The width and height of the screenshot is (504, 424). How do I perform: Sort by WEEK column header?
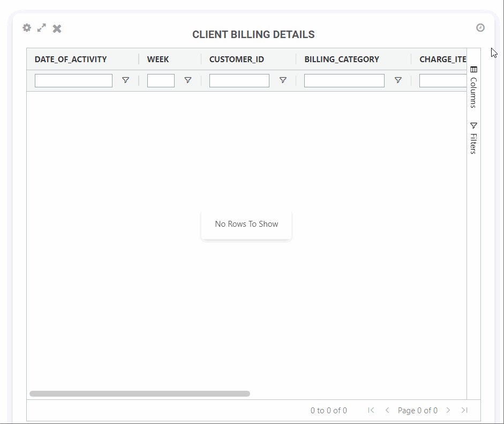[x=158, y=59]
